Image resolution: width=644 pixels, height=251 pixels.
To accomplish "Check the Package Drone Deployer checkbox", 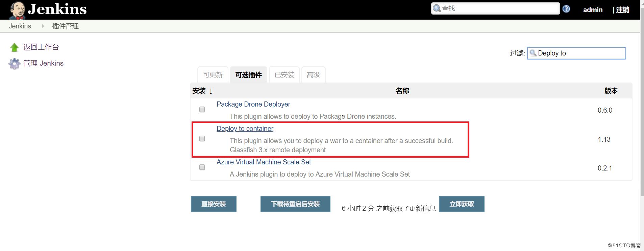I will (202, 109).
